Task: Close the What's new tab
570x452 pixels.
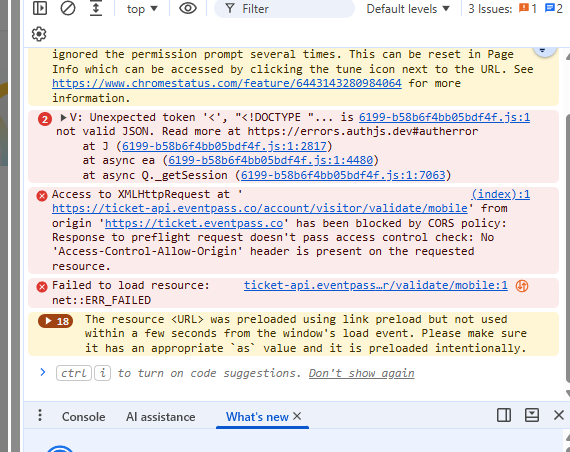Action: coord(297,416)
